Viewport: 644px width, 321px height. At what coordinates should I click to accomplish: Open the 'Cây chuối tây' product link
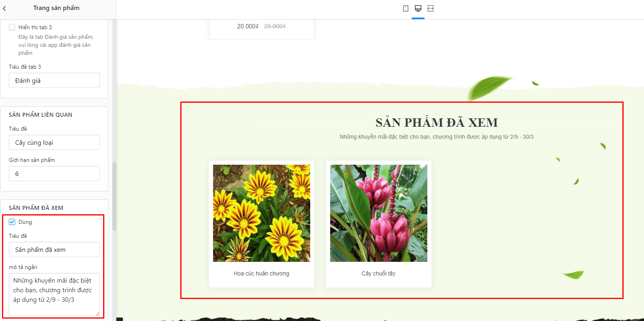(x=379, y=273)
